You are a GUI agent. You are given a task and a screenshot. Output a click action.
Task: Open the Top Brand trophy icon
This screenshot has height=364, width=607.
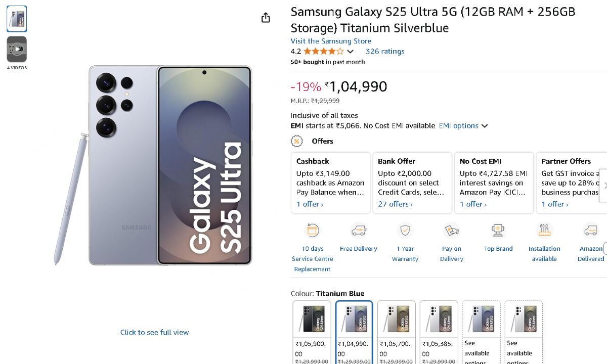coord(498,231)
